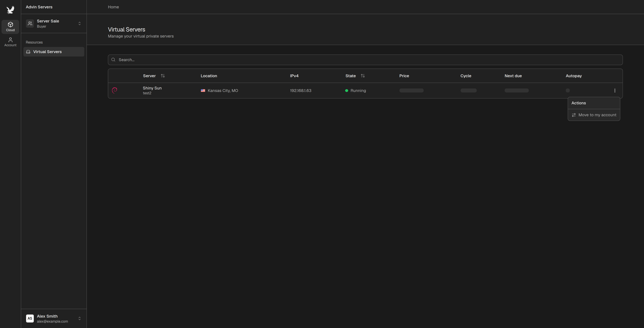The height and width of the screenshot is (328, 644).
Task: Expand the Server Sale team switcher
Action: [79, 23]
